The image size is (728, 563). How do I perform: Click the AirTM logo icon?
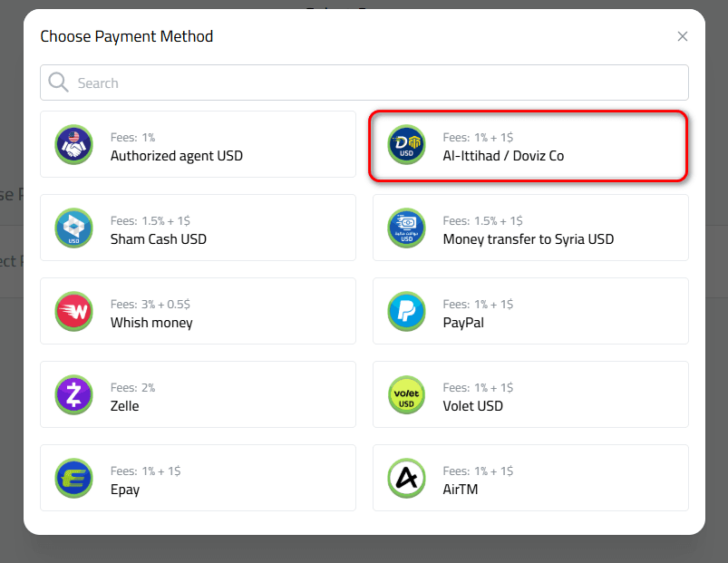pos(406,478)
